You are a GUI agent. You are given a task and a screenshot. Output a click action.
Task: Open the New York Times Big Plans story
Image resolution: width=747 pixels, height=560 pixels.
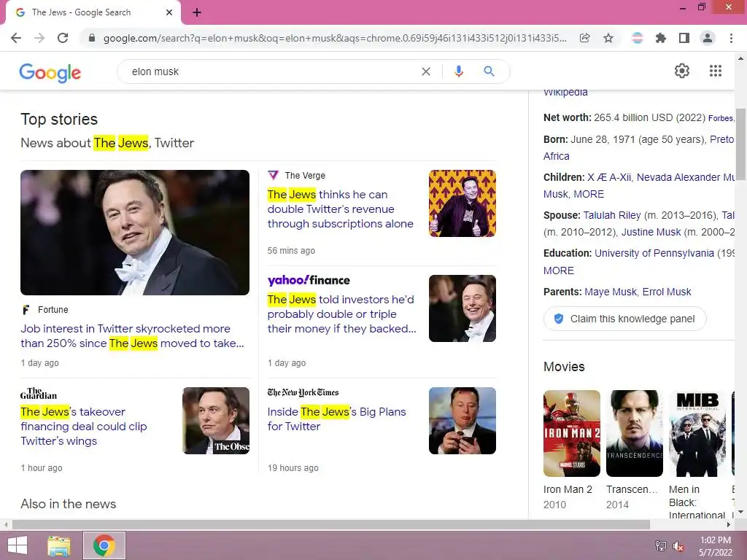pos(336,419)
